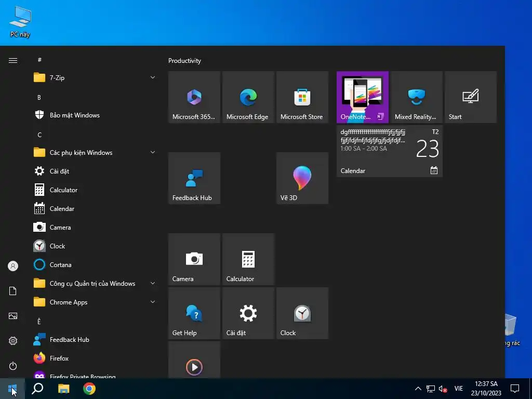Open the OneNote tile
The height and width of the screenshot is (399, 532).
coord(362,97)
